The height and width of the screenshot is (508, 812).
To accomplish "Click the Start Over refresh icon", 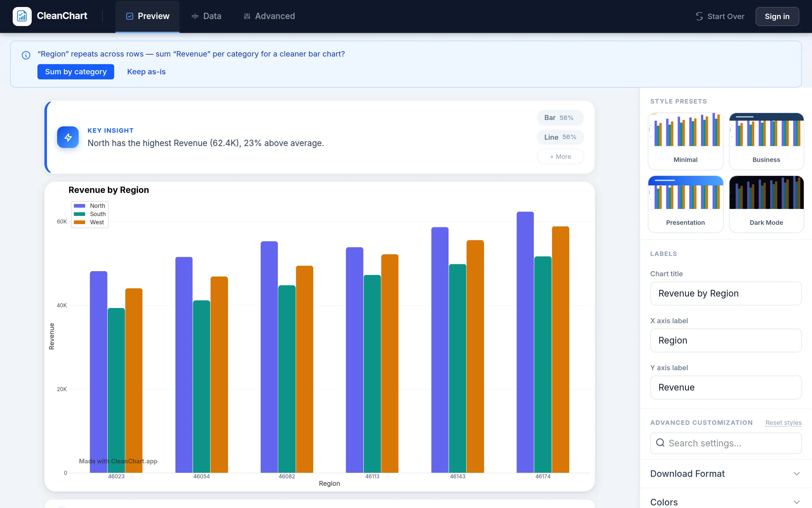I will pos(699,16).
